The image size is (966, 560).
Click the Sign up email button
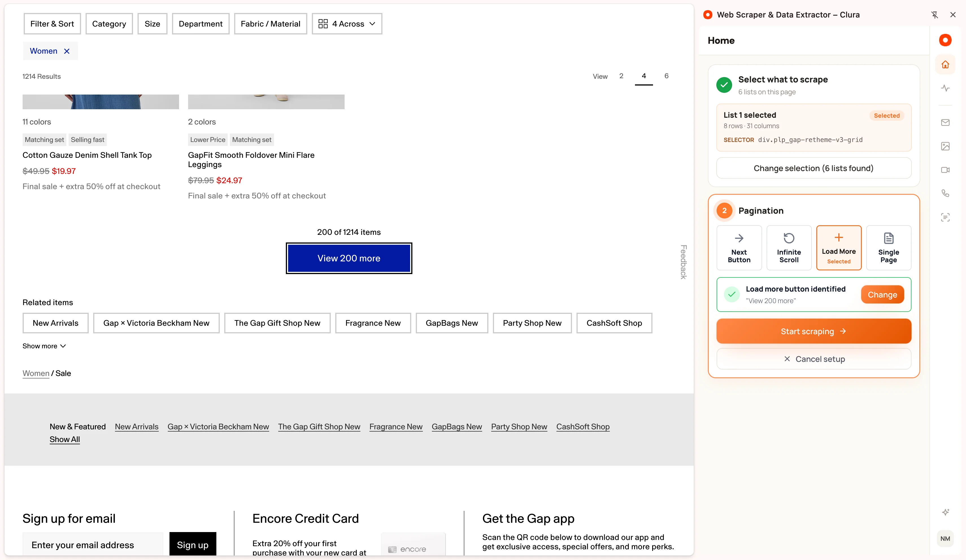(192, 544)
